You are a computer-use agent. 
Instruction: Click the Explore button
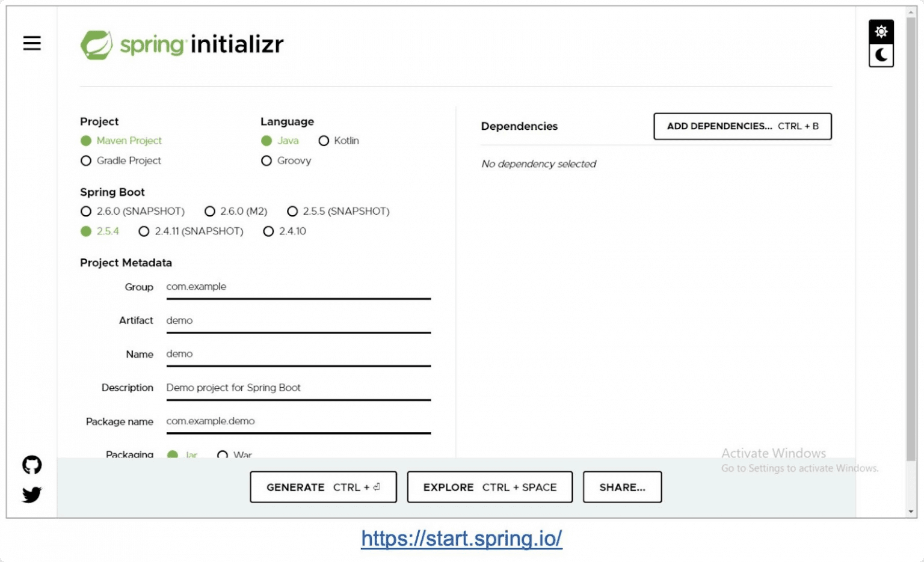[x=490, y=487]
